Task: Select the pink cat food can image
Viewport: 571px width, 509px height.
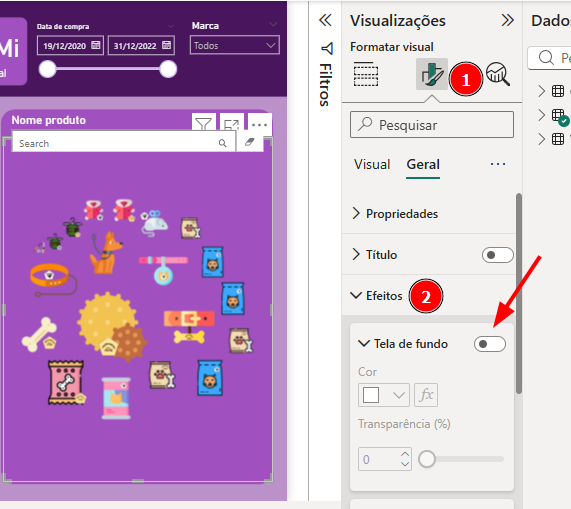Action: [116, 398]
